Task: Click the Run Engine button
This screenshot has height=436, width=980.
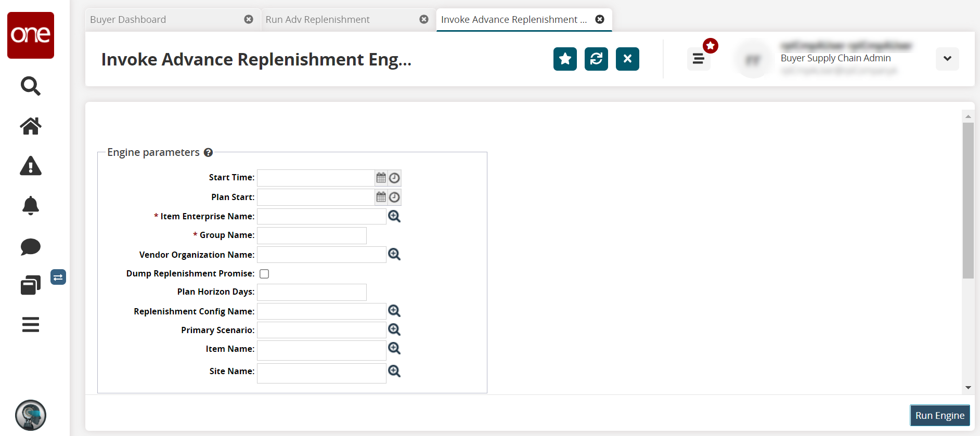Action: click(939, 415)
